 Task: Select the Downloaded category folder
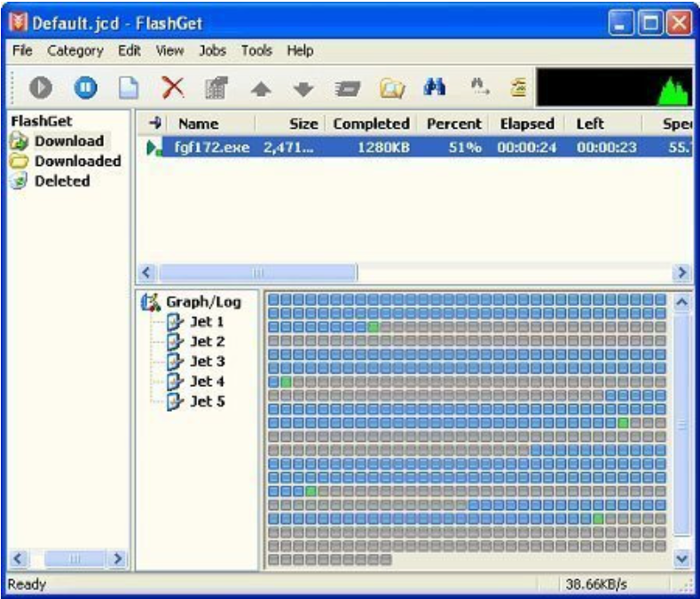[77, 161]
